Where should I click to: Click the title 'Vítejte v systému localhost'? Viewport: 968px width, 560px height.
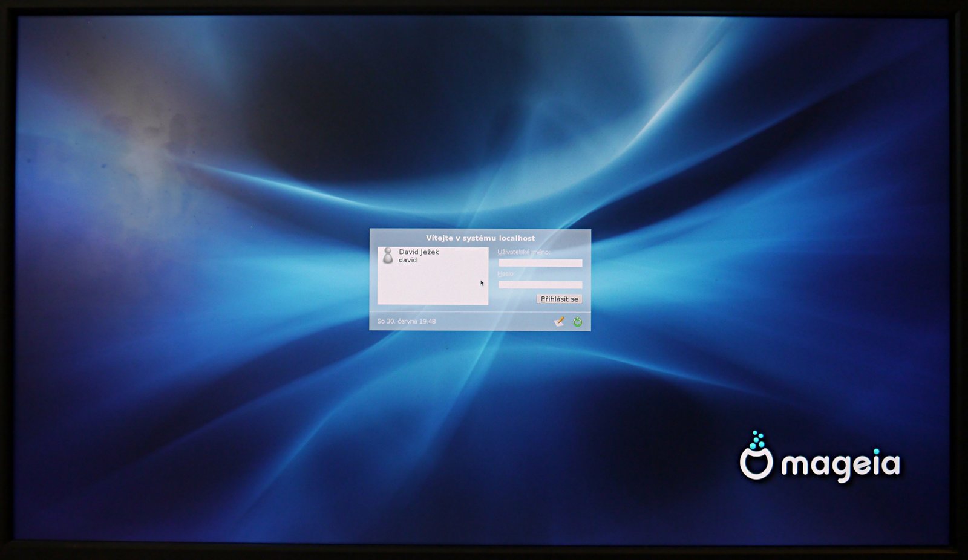(480, 238)
